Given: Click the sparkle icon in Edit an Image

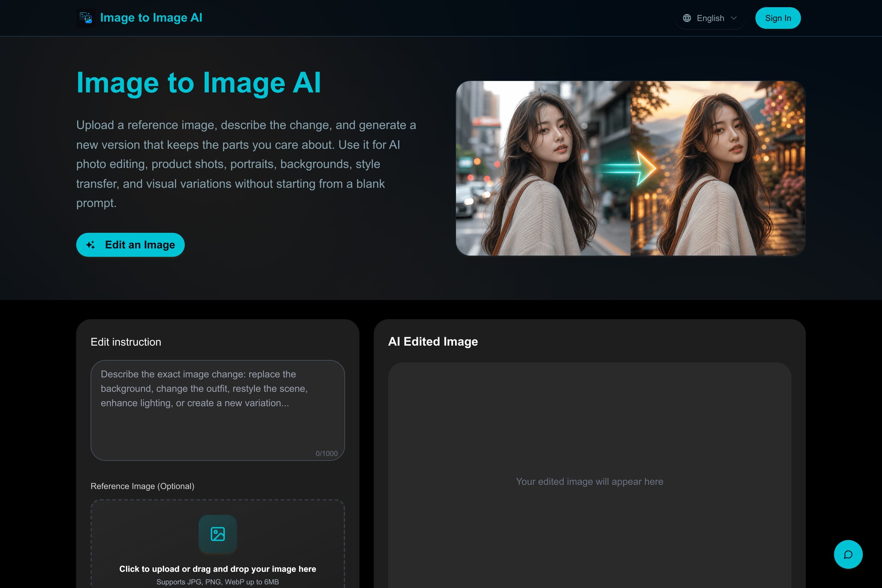Looking at the screenshot, I should [90, 245].
